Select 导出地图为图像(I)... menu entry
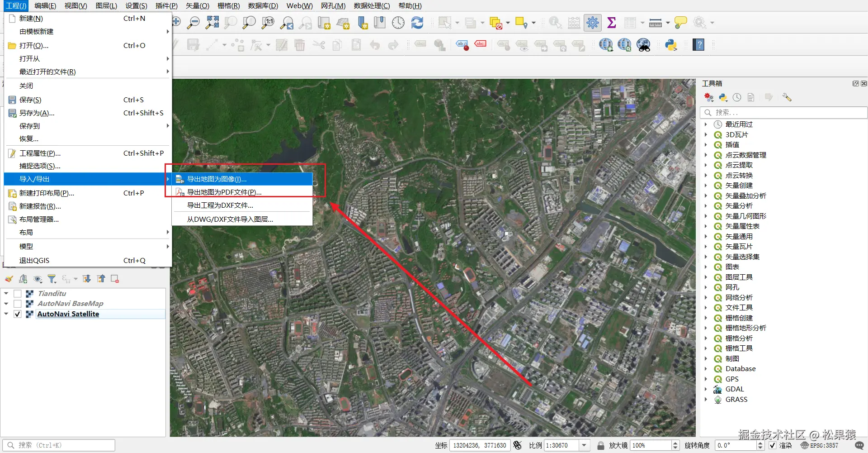Viewport: 868px width, 453px height. tap(242, 179)
